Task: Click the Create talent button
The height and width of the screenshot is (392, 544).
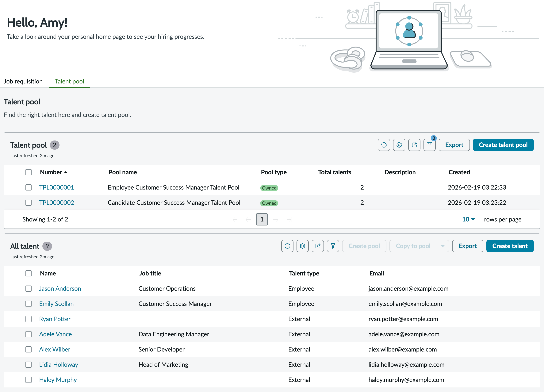Action: click(510, 246)
